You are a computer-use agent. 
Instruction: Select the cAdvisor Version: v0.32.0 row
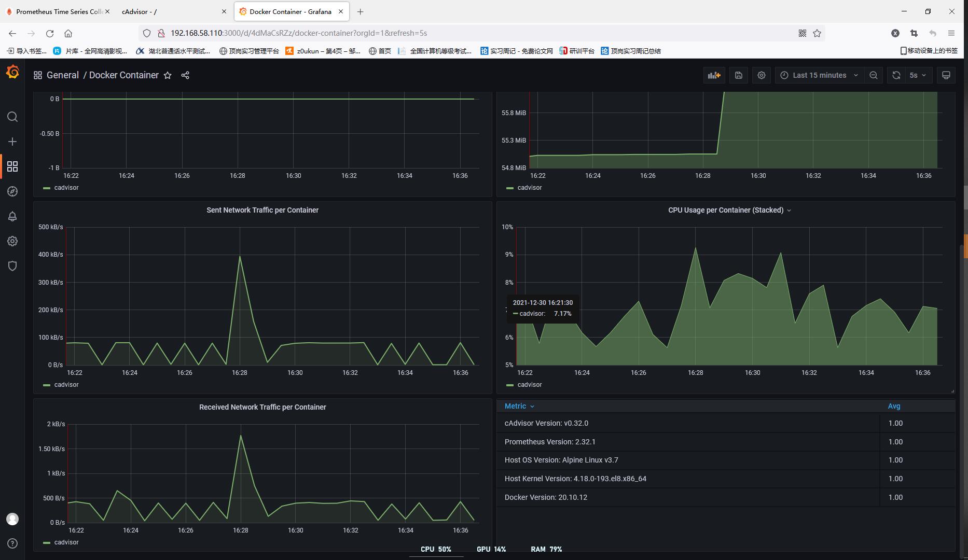(726, 423)
